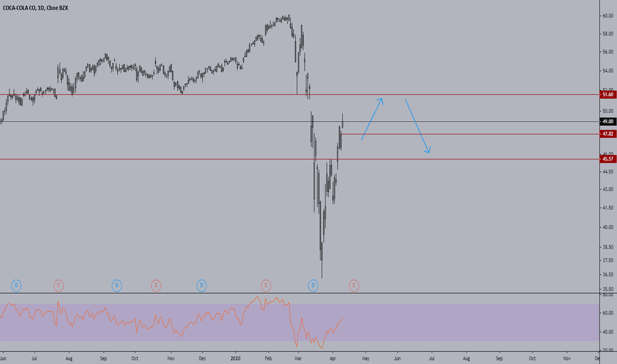Click the dividend D marker in March 2020
The image size is (617, 364).
[x=313, y=285]
